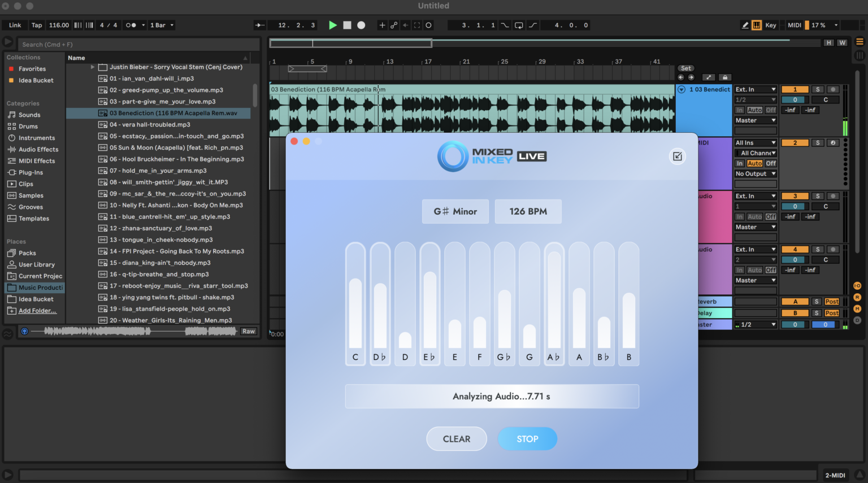Viewport: 868px width, 483px height.
Task: Switch to the 2-MIDI tab
Action: 835,475
